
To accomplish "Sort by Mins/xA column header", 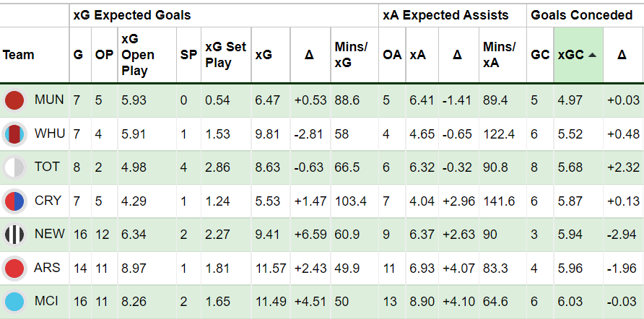I will click(x=499, y=55).
